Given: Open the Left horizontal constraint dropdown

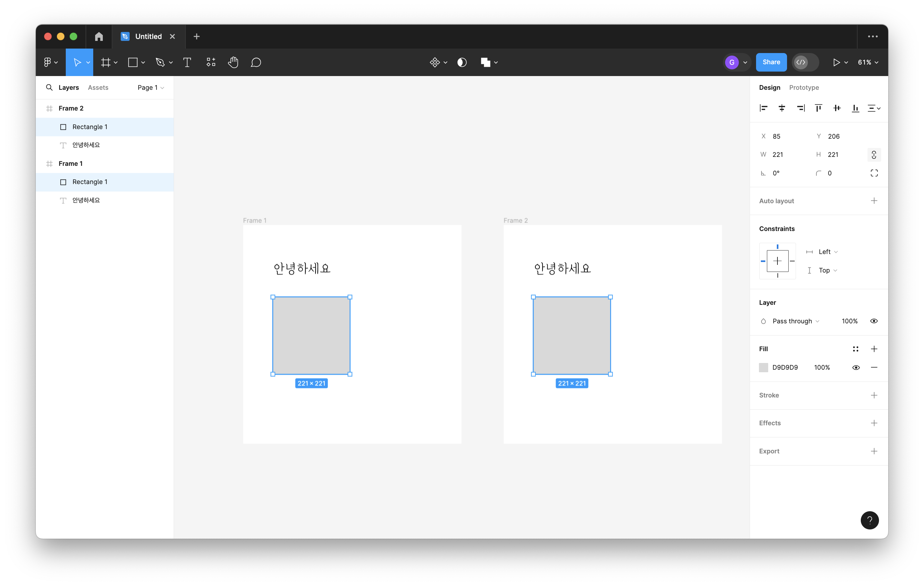Looking at the screenshot, I should 828,252.
